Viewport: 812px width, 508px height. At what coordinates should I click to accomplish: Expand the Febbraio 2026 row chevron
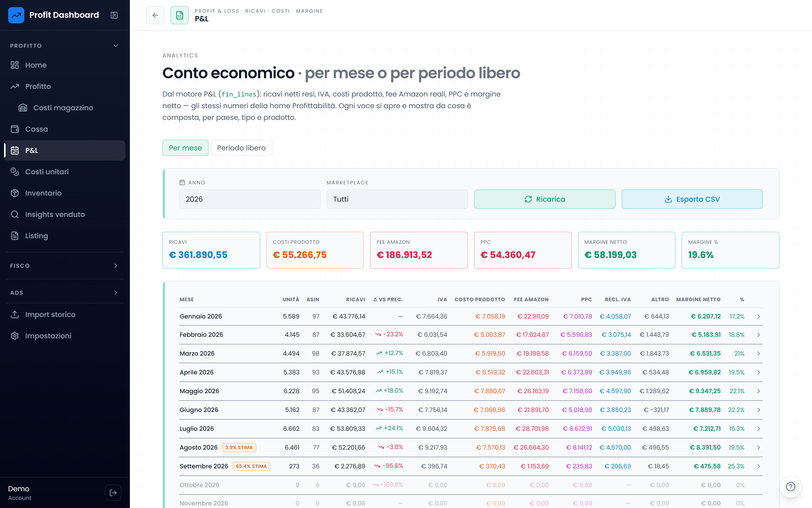coord(758,335)
